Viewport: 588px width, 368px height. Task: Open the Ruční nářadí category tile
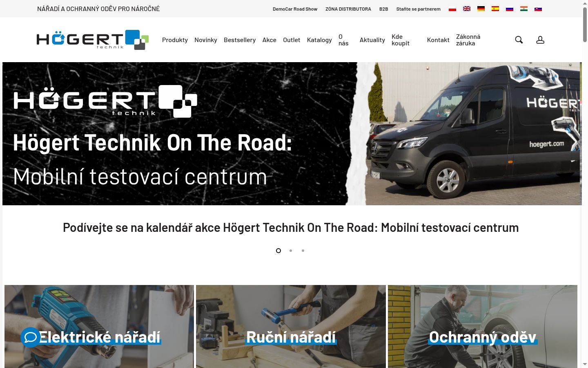pyautogui.click(x=291, y=326)
